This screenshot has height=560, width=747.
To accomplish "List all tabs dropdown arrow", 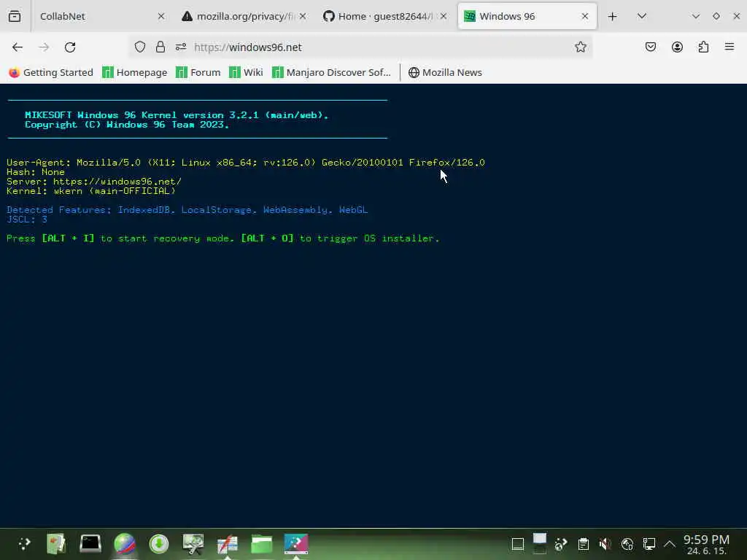I will point(642,16).
